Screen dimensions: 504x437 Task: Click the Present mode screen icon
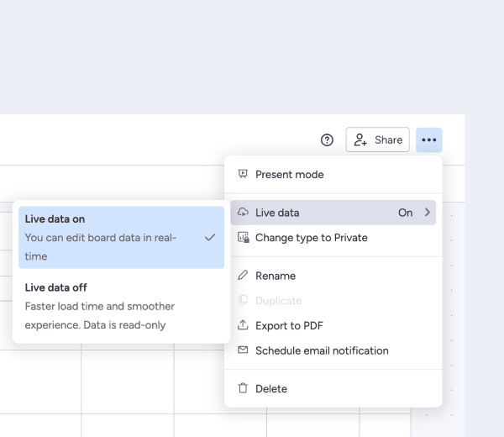(243, 175)
